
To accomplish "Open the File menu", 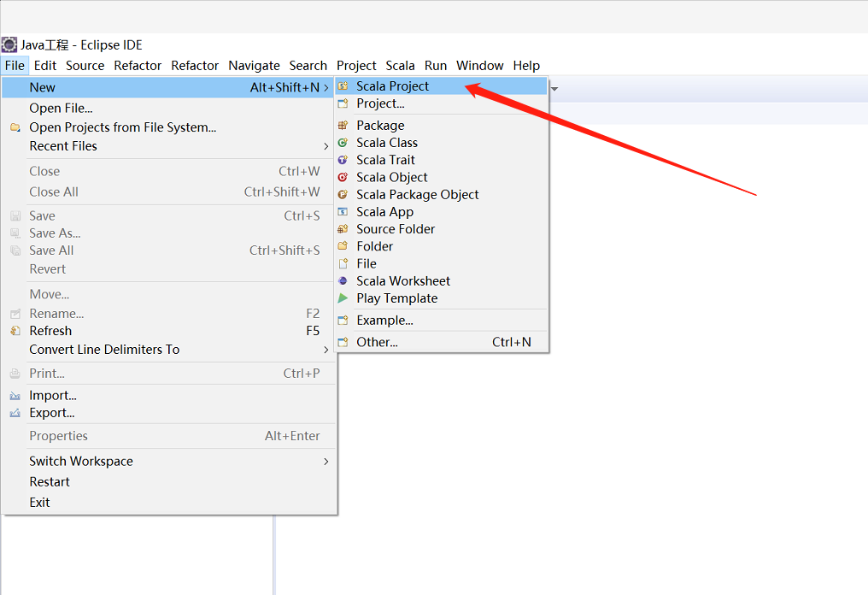I will pyautogui.click(x=15, y=65).
